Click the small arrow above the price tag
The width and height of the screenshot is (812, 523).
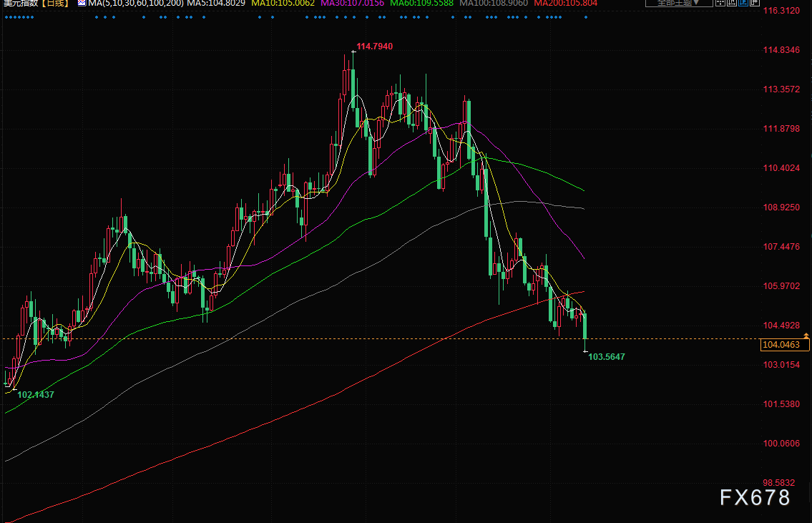pos(806,336)
